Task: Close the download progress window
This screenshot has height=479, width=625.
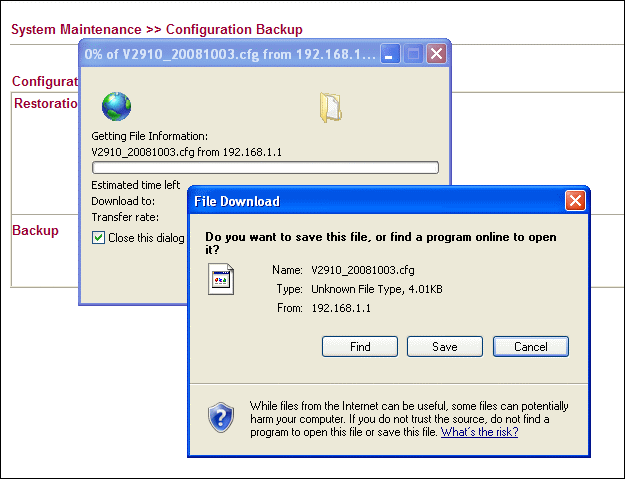Action: pos(436,53)
